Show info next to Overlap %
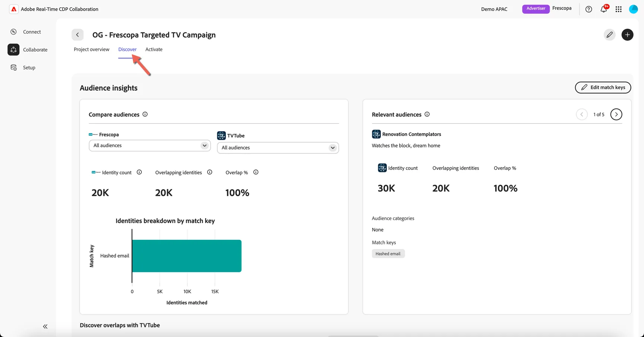Image resolution: width=644 pixels, height=337 pixels. (256, 172)
